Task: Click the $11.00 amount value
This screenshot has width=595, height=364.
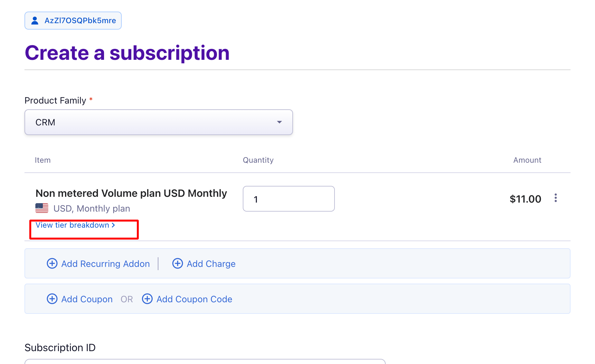Action: 525,199
